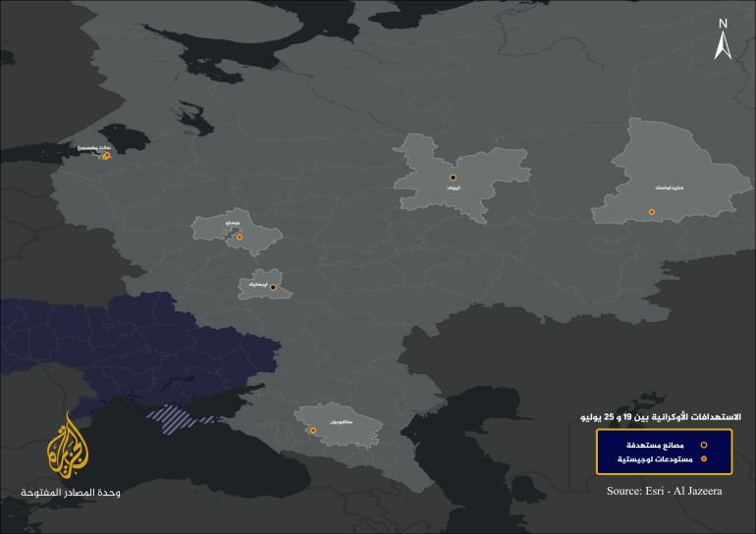Viewport: 756px width, 534px height.
Task: Select the Moscow orange depot marker
Action: coord(240,238)
